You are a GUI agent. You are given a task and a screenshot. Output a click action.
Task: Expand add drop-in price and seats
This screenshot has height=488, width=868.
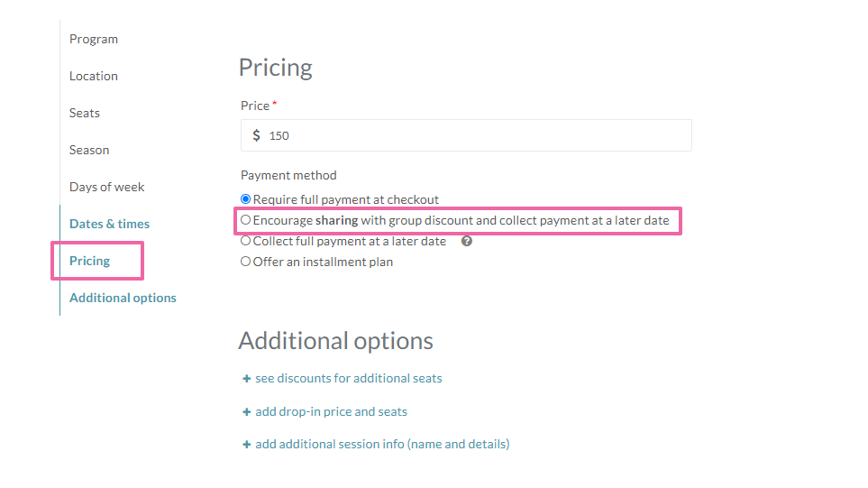(x=331, y=412)
